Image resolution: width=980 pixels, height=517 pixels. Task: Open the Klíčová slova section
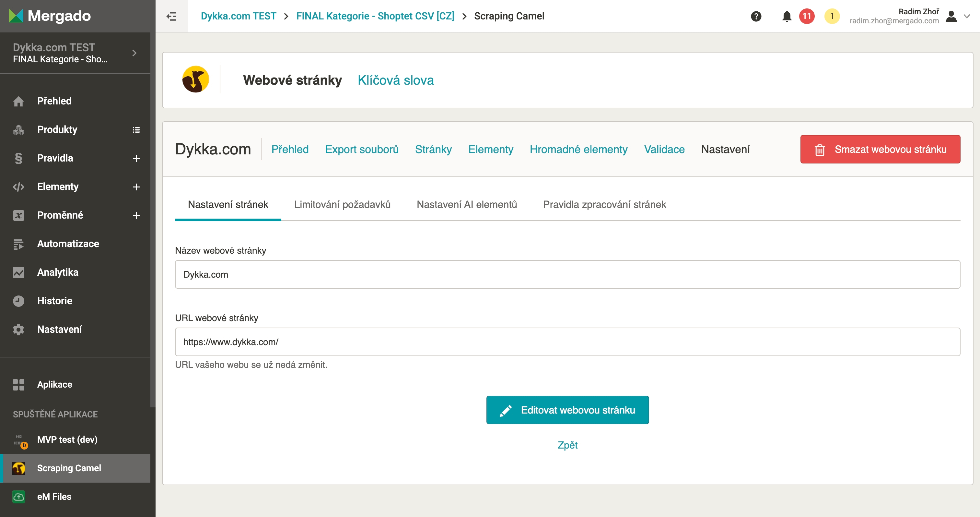coord(395,80)
